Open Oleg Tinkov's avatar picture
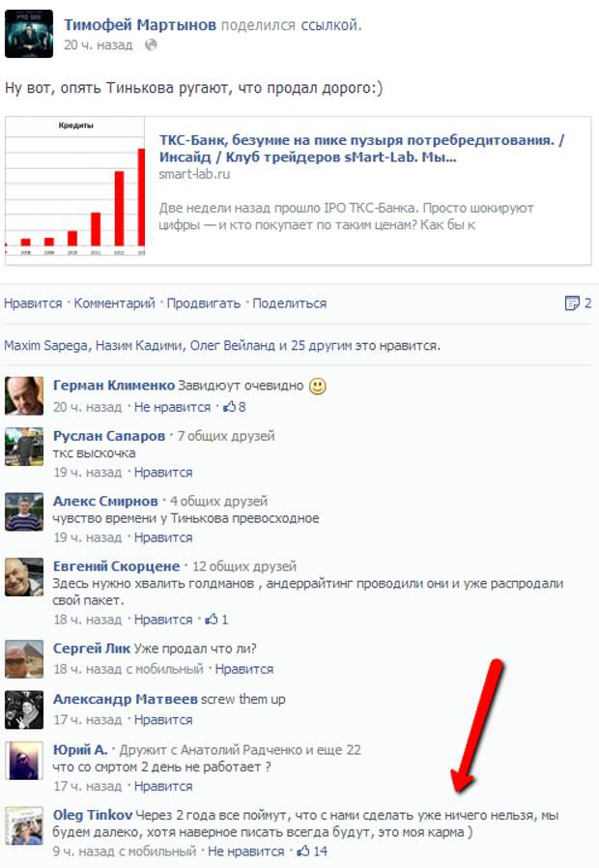 (x=24, y=825)
